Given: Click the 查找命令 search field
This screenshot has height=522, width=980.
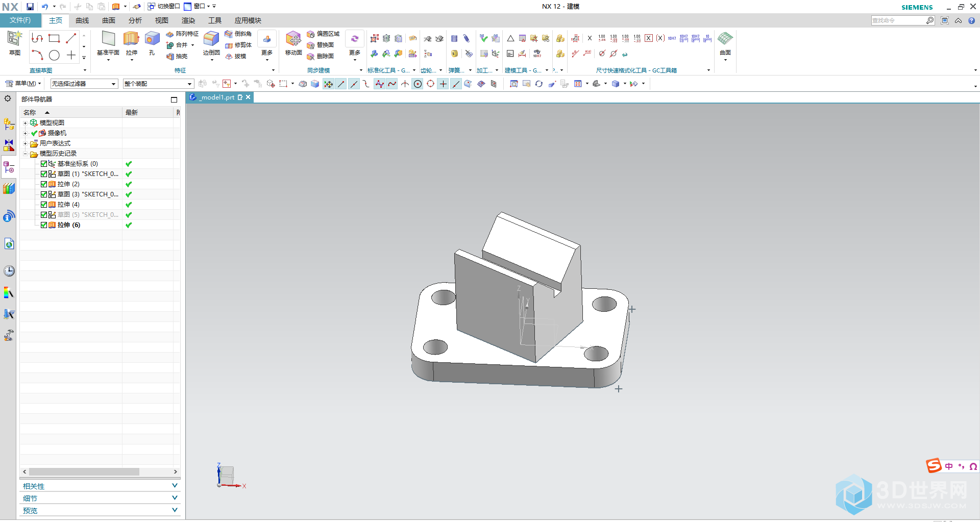Looking at the screenshot, I should tap(898, 20).
